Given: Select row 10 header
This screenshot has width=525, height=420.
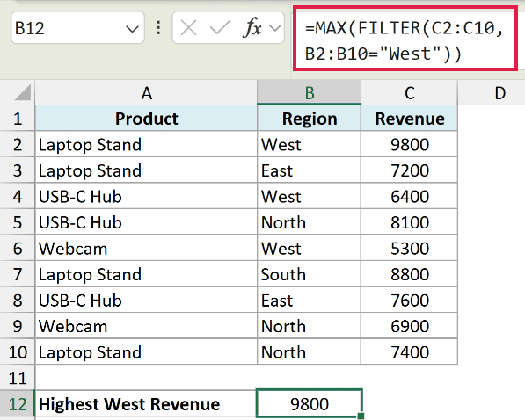Looking at the screenshot, I should click(x=18, y=351).
